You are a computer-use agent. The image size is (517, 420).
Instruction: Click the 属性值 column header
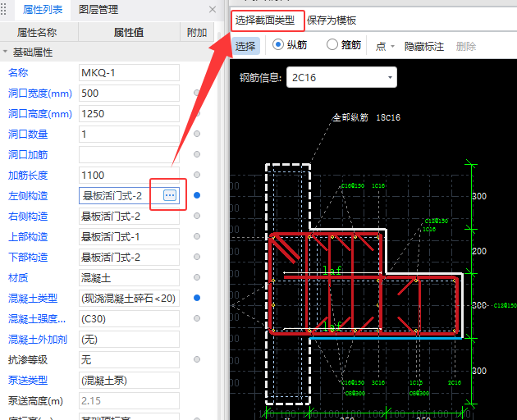tap(129, 32)
